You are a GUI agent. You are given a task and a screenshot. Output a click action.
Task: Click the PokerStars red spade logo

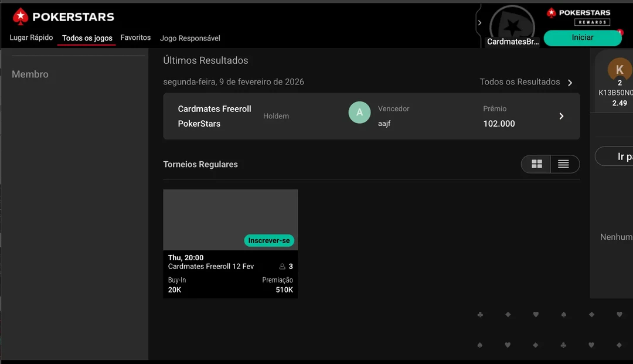(x=21, y=16)
